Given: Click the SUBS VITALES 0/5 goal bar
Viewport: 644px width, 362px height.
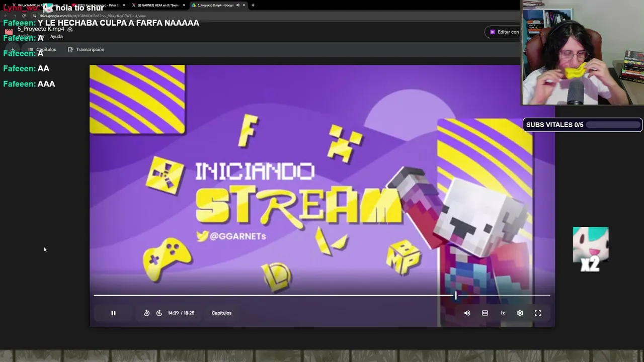Looking at the screenshot, I should [583, 125].
